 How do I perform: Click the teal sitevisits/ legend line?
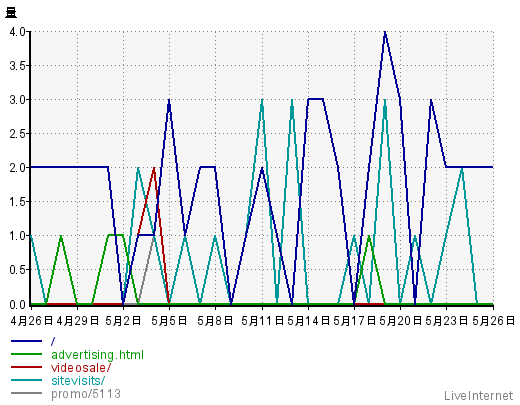[x=26, y=380]
